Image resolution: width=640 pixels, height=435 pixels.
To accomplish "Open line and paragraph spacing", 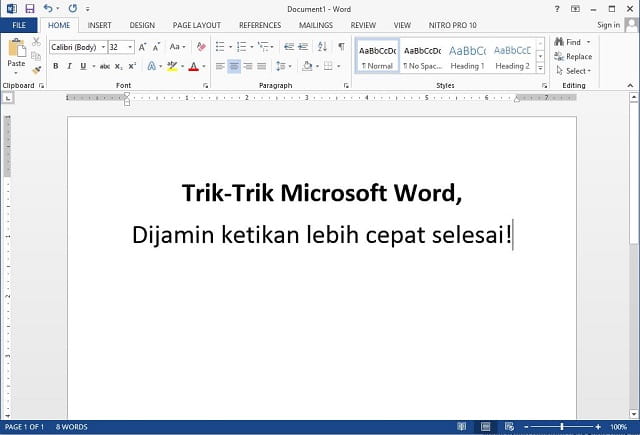I will pos(280,66).
